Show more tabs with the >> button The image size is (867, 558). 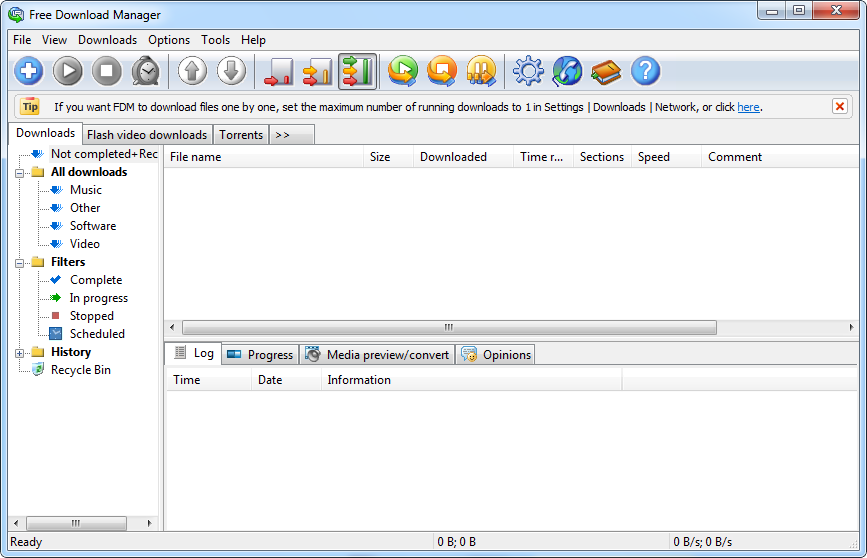pyautogui.click(x=292, y=135)
